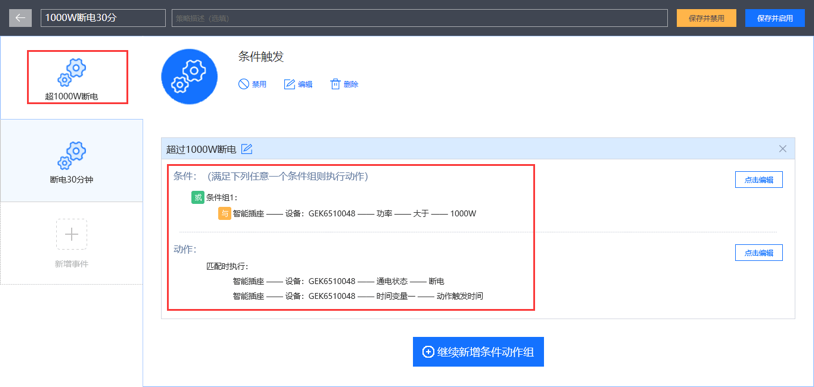Select the 断电30分钟 event in sidebar
The width and height of the screenshot is (814, 387).
72,161
